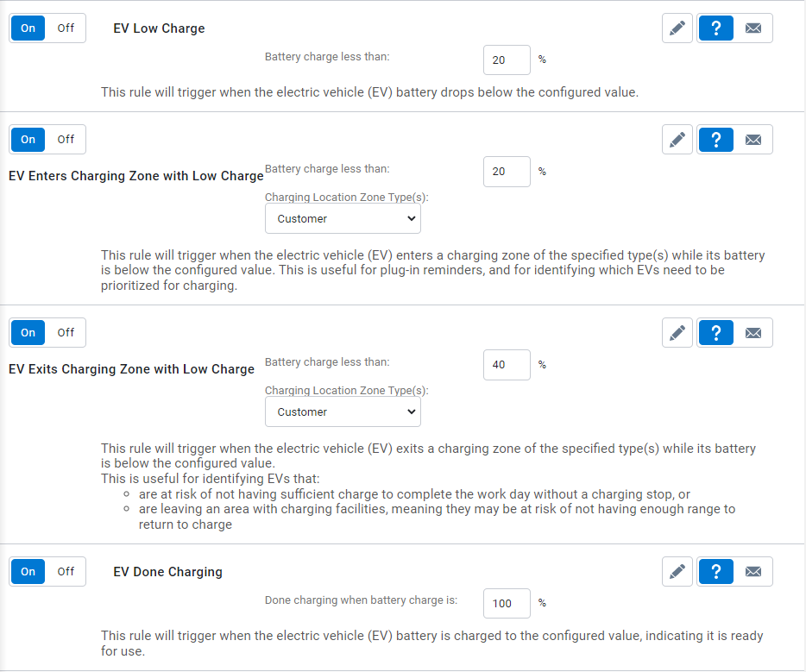Screen dimensions: 806x672
Task: Edit the EV Low Charge rule
Action: point(677,28)
